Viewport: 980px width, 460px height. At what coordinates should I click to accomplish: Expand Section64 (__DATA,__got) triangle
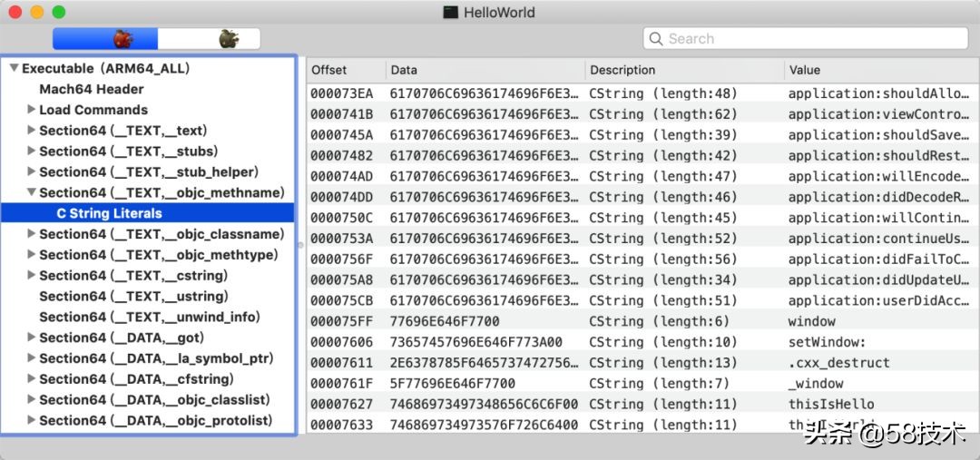31,338
